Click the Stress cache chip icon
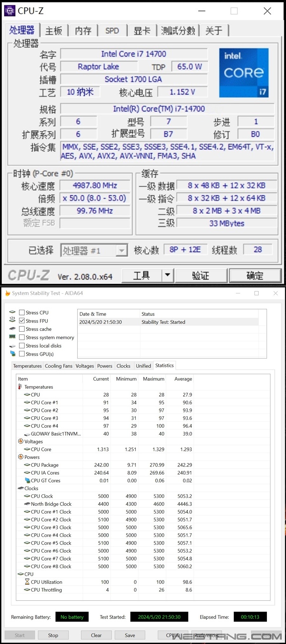286x644 pixels. point(12,329)
